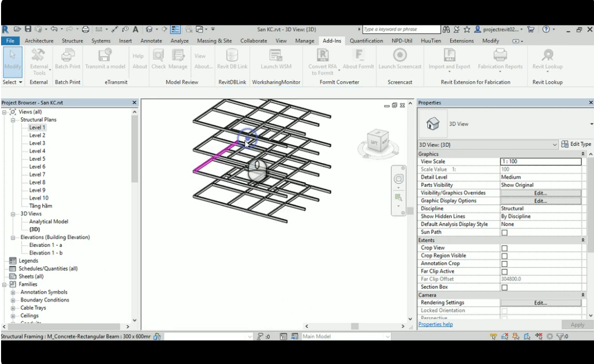Open the Massing & Site tab
Image resolution: width=594 pixels, height=364 pixels.
click(x=214, y=41)
